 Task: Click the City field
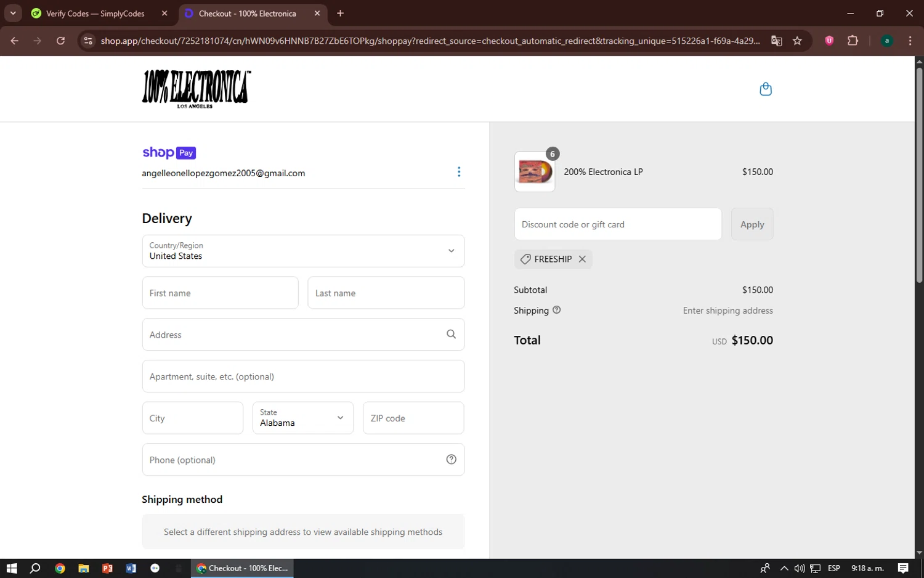tap(192, 418)
